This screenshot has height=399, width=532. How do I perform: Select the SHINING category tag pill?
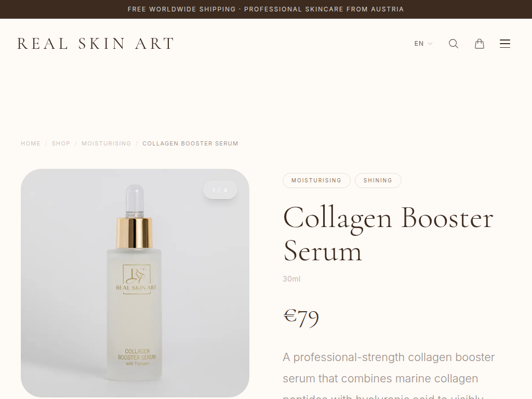click(x=378, y=180)
